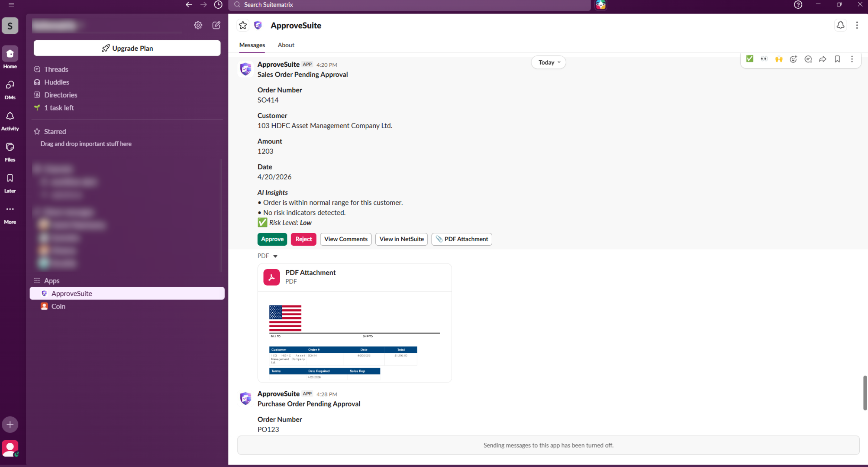The height and width of the screenshot is (467, 868).
Task: Click the ApproveSuite sender name at 4:20 PM
Action: coord(278,64)
